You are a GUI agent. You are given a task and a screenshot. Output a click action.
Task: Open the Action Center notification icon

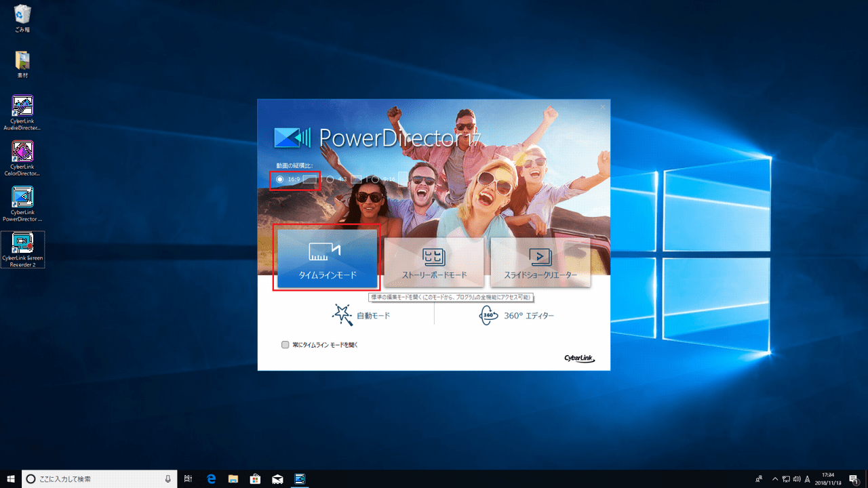(853, 479)
